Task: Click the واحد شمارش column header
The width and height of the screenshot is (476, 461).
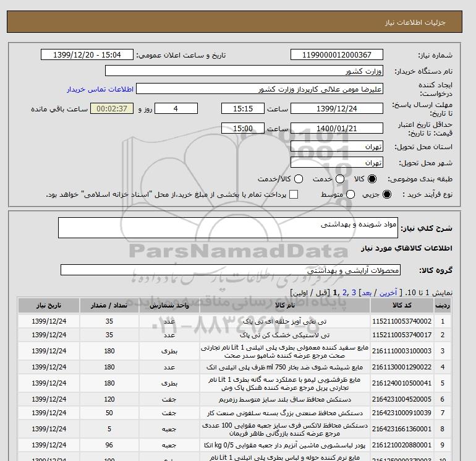Action: 169,306
